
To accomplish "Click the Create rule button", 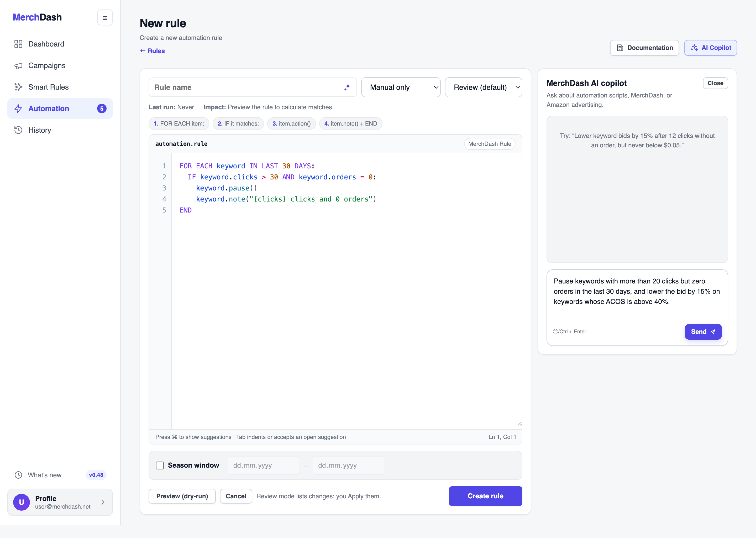I will tap(485, 496).
